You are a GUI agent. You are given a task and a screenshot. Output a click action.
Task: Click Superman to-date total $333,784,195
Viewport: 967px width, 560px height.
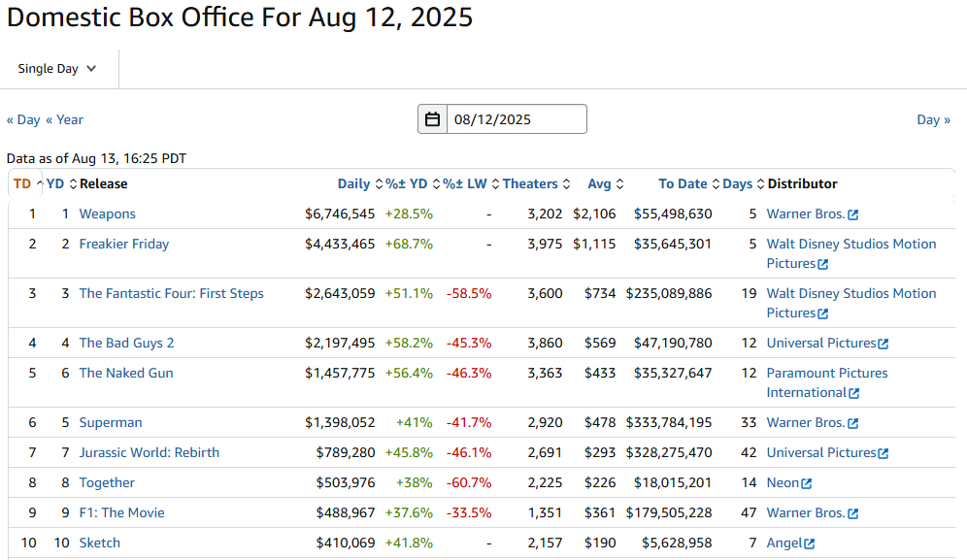coord(669,422)
